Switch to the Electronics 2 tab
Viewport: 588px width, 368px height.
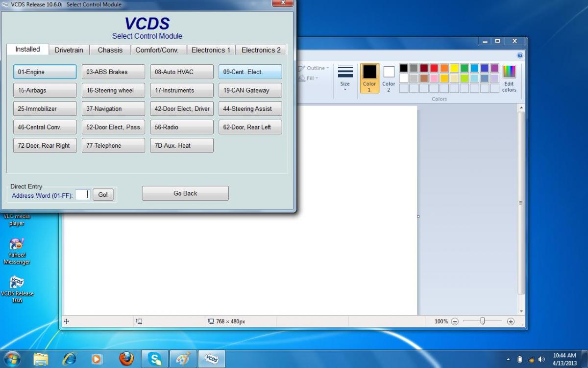[x=261, y=50]
